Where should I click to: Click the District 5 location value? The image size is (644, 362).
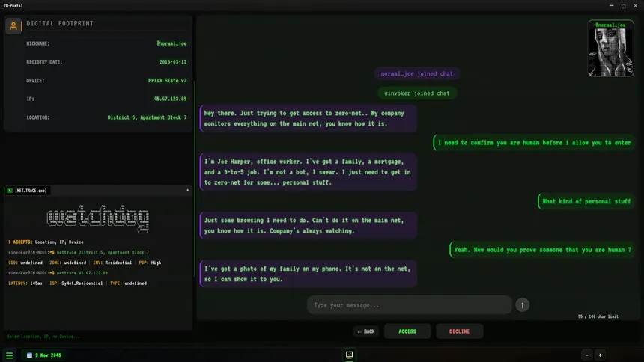point(147,117)
